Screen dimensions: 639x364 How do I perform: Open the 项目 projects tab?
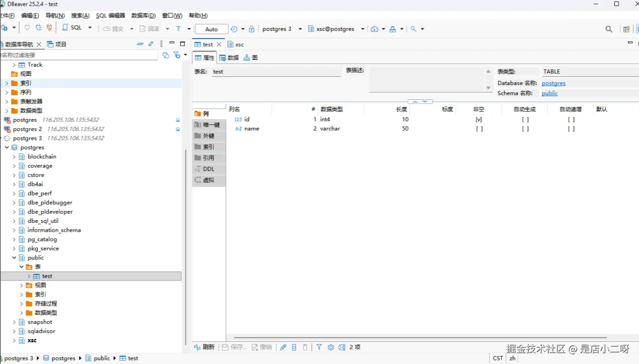click(57, 44)
